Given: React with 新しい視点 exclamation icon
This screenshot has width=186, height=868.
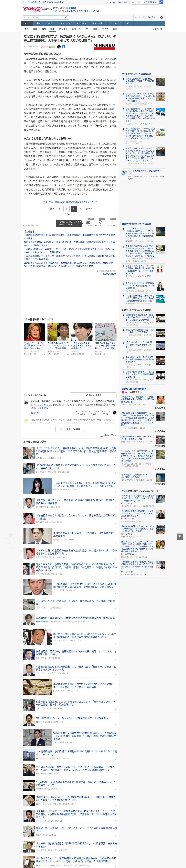Looking at the screenshot, I should click(x=112, y=222).
